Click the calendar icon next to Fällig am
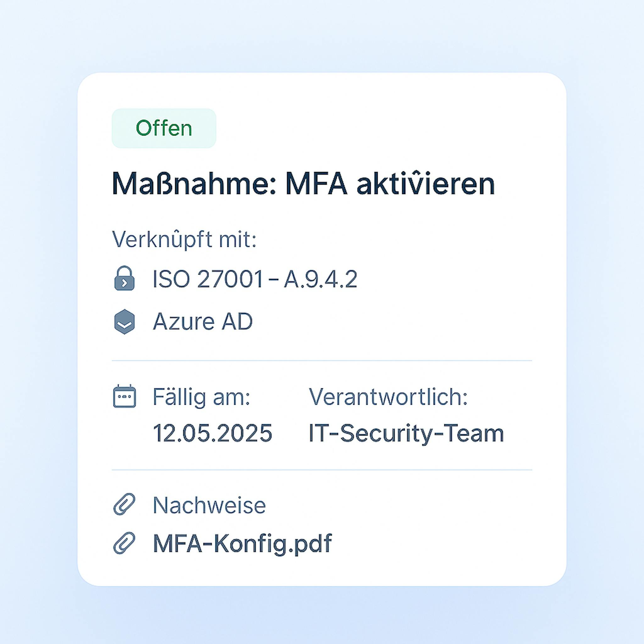644x644 pixels. tap(124, 396)
